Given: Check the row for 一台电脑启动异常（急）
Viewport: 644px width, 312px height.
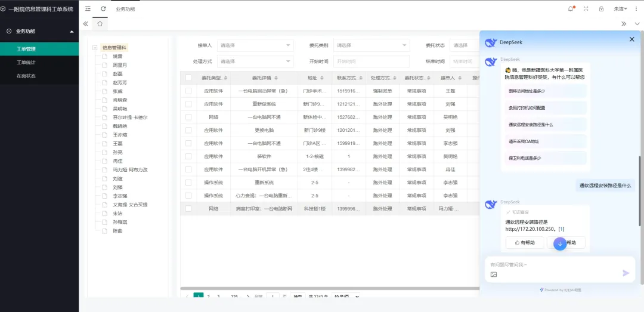Looking at the screenshot, I should [x=188, y=91].
